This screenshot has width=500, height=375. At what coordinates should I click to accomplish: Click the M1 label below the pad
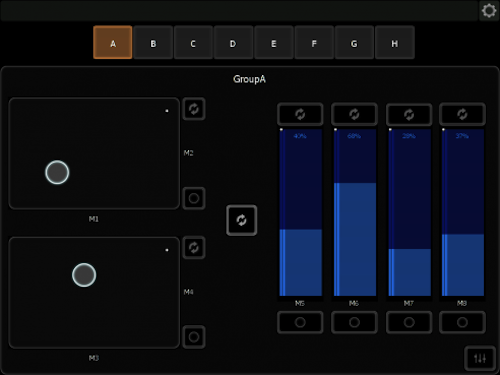[x=94, y=219]
